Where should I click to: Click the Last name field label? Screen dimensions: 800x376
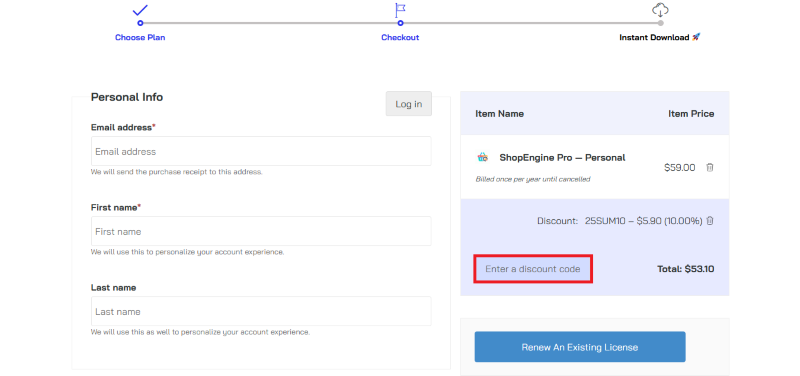pyautogui.click(x=113, y=287)
